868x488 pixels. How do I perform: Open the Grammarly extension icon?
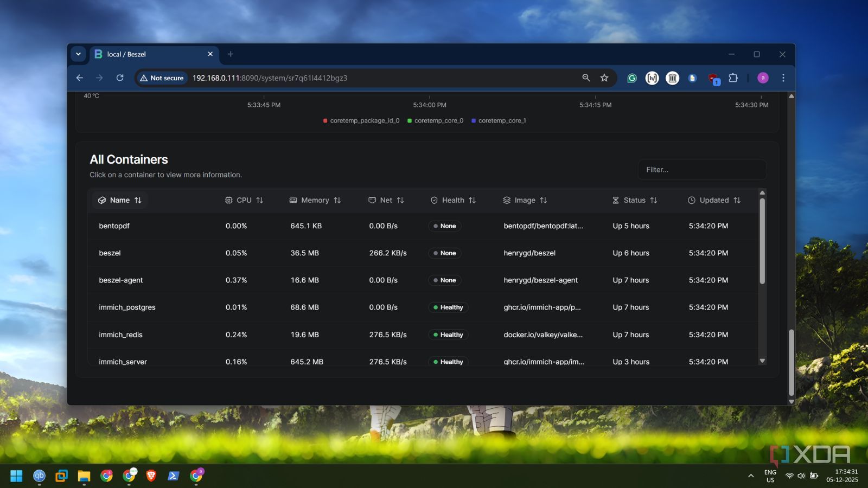[632, 78]
